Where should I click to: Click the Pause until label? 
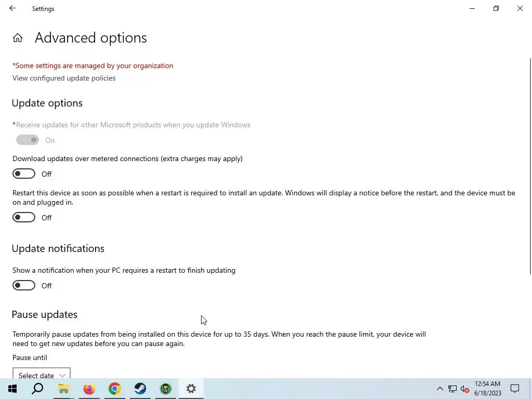point(30,357)
